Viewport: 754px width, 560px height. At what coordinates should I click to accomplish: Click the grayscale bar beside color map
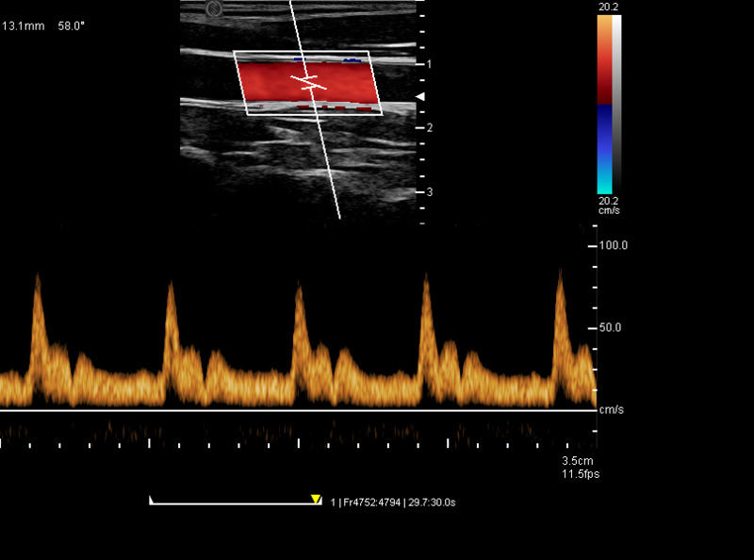[616, 104]
